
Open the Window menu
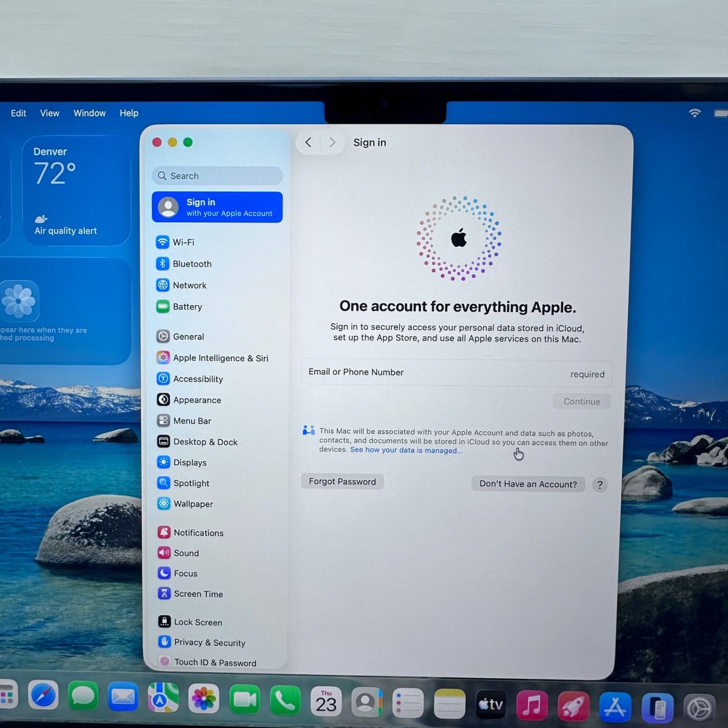tap(89, 113)
